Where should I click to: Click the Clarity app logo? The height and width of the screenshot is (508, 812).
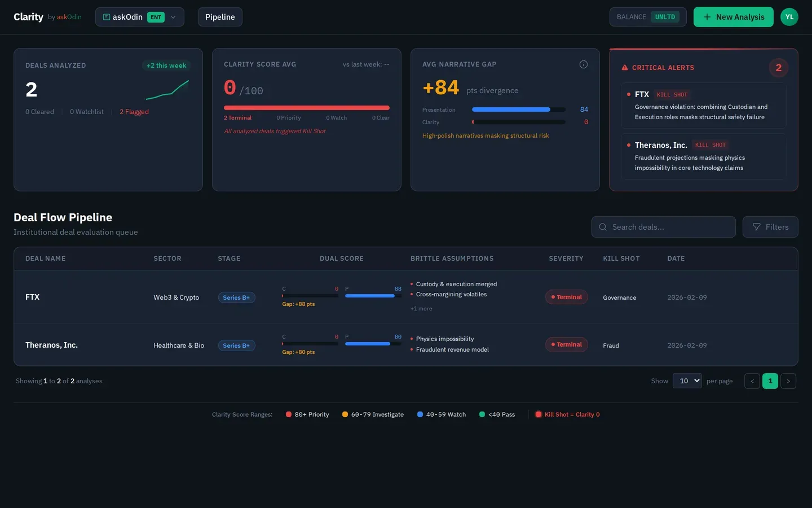coord(28,16)
